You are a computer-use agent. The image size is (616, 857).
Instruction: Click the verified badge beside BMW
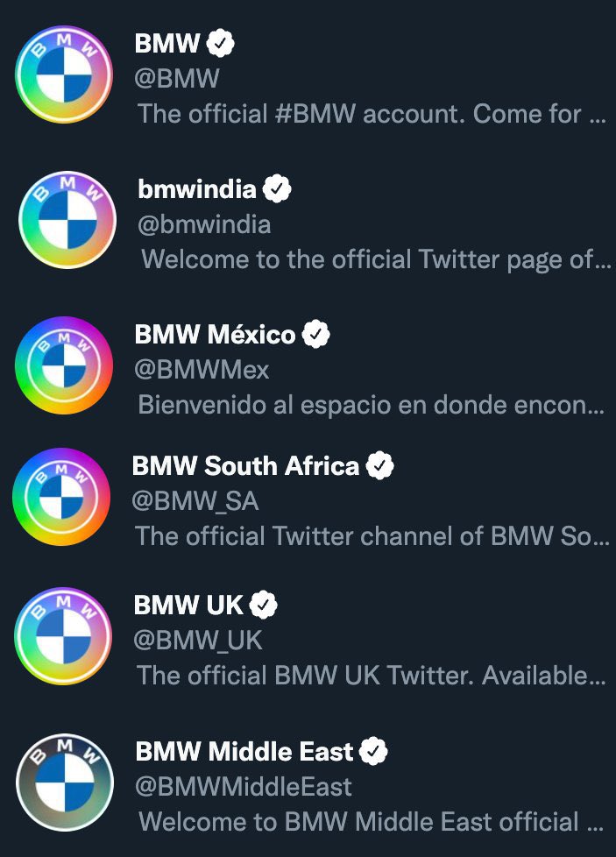(220, 42)
